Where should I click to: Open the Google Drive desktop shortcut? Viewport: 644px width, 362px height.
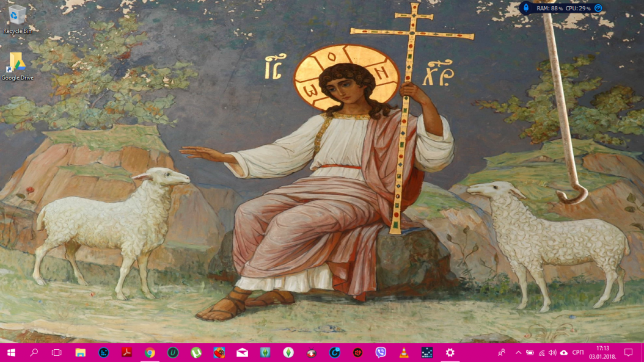coord(17,67)
